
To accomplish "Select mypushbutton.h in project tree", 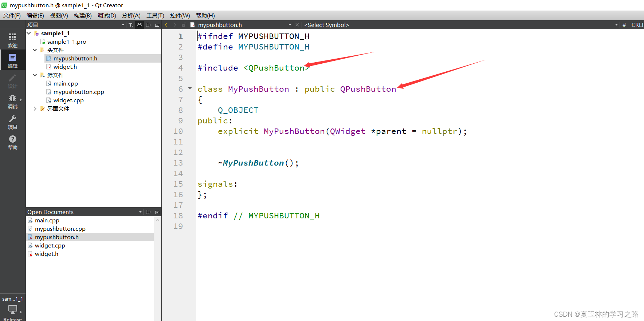I will point(75,58).
